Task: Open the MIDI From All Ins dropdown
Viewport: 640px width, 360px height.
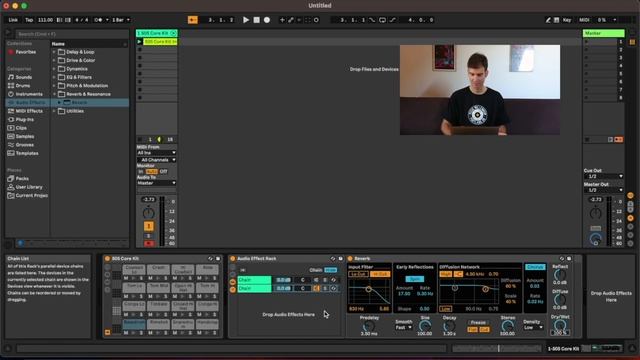Action: (x=156, y=153)
